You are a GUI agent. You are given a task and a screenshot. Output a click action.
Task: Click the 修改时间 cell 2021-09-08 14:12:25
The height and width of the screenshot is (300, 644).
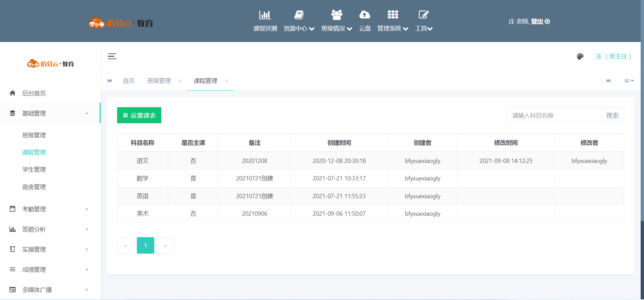[506, 161]
